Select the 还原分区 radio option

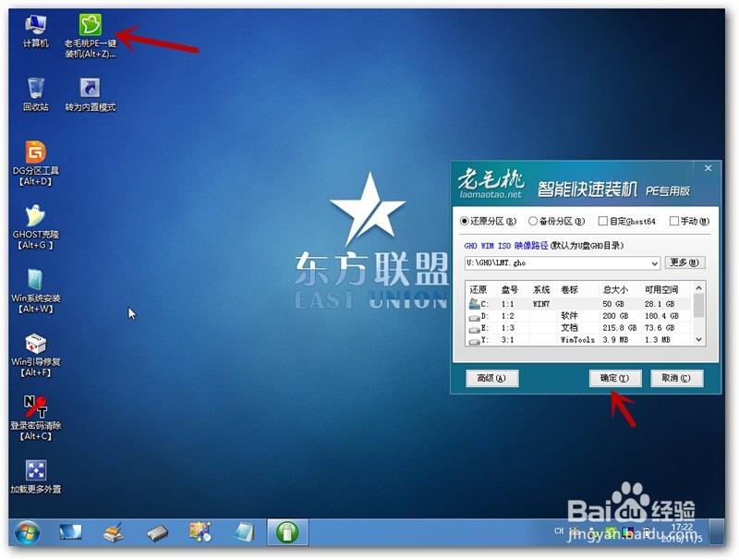[489, 221]
